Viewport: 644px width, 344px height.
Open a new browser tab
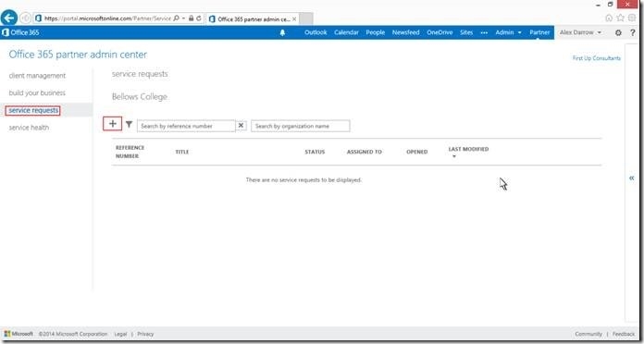(306, 18)
